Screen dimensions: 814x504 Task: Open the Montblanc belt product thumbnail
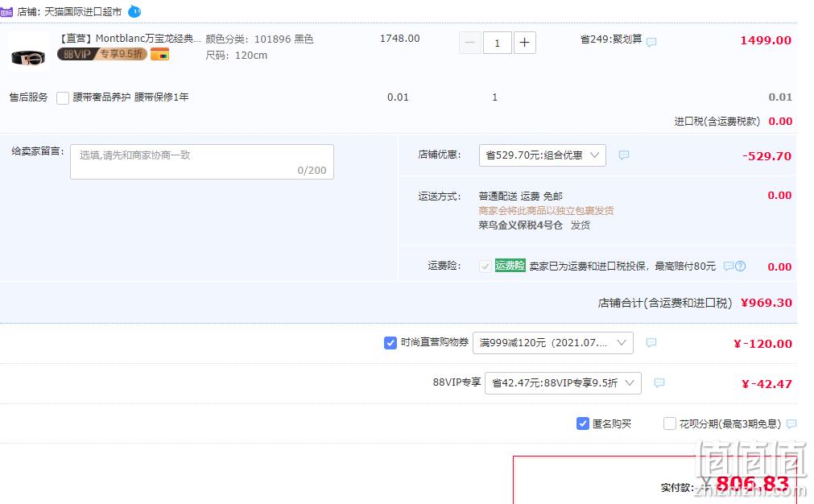click(x=28, y=52)
